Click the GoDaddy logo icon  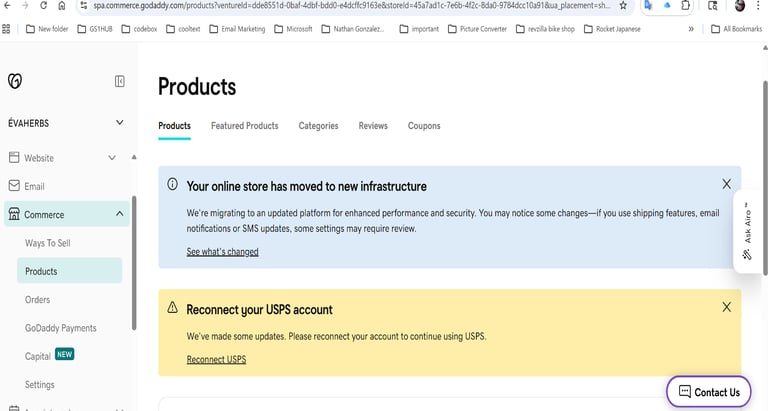(x=14, y=81)
